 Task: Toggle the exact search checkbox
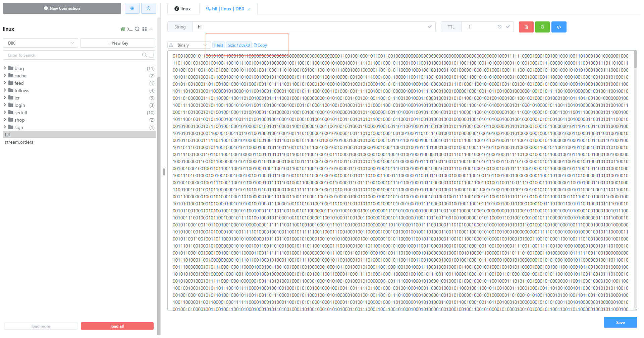click(151, 55)
